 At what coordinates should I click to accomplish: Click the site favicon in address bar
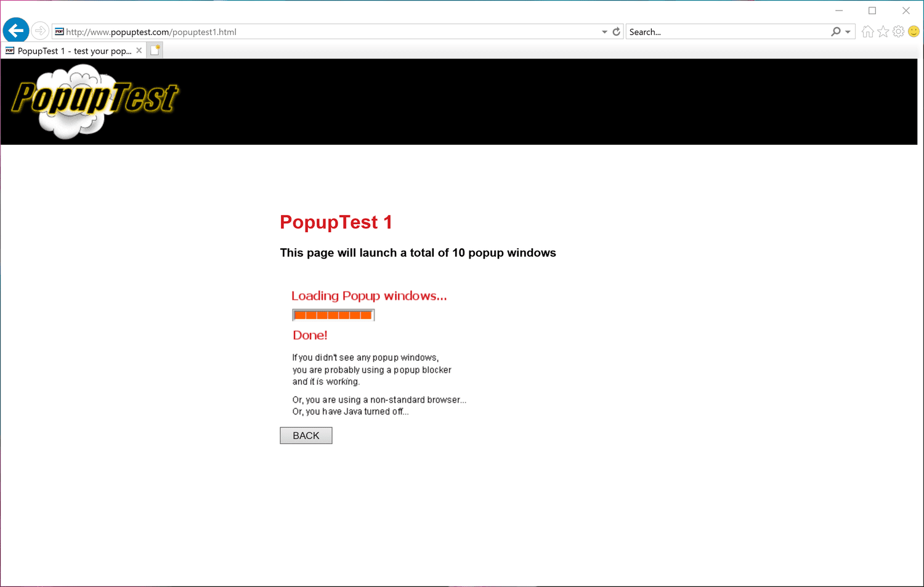(x=59, y=31)
